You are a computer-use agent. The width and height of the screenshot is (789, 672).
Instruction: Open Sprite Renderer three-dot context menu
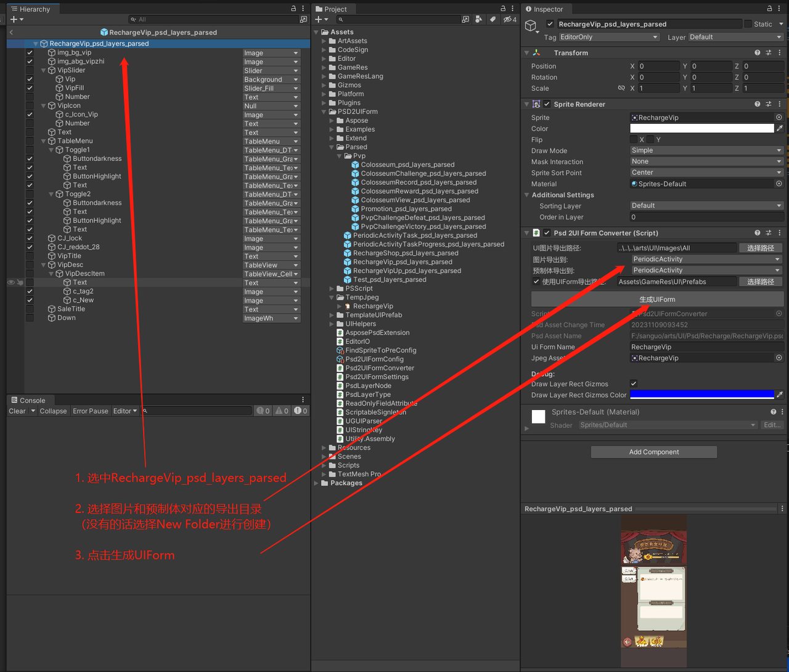click(x=780, y=104)
